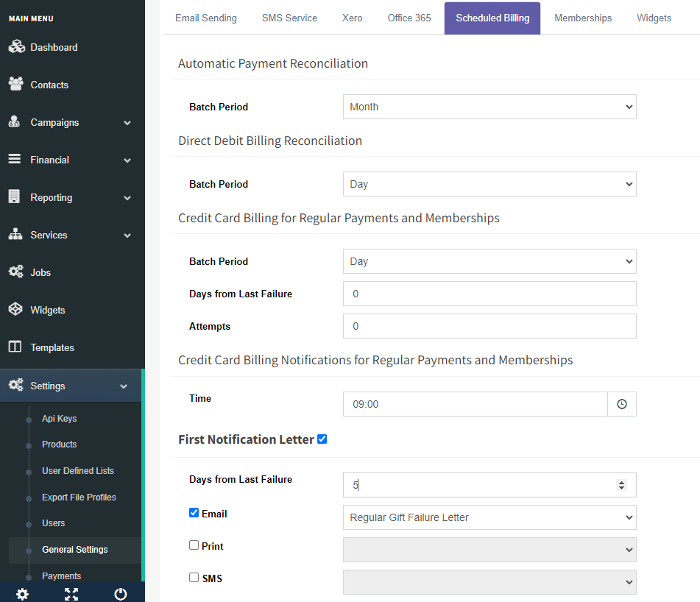The image size is (700, 602).
Task: Expand the Financial menu chevron
Action: click(127, 160)
